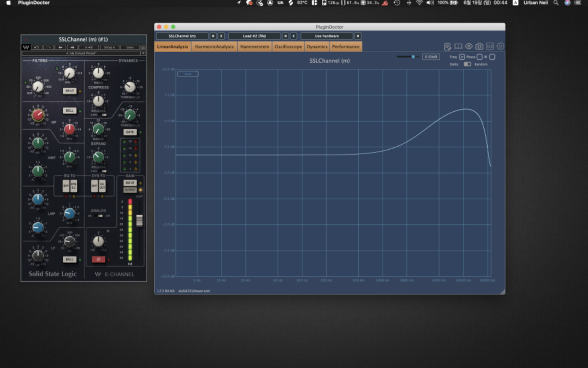Click the undo arrow in SSLChannel toolbar
The width and height of the screenshot is (588, 368).
pos(36,48)
